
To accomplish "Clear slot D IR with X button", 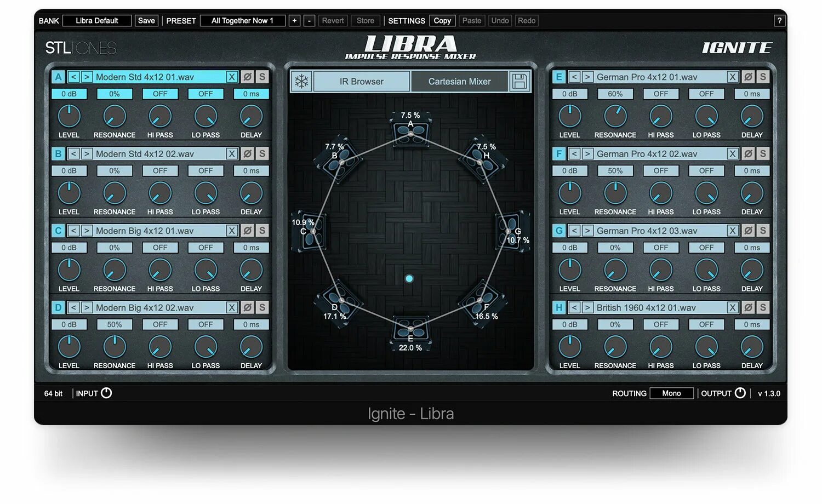I will 232,308.
